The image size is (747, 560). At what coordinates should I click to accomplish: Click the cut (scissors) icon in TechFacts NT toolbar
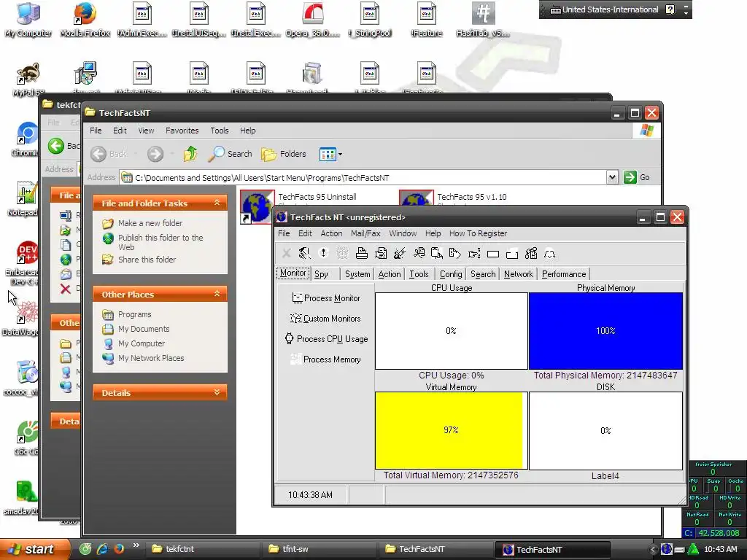[x=419, y=253]
